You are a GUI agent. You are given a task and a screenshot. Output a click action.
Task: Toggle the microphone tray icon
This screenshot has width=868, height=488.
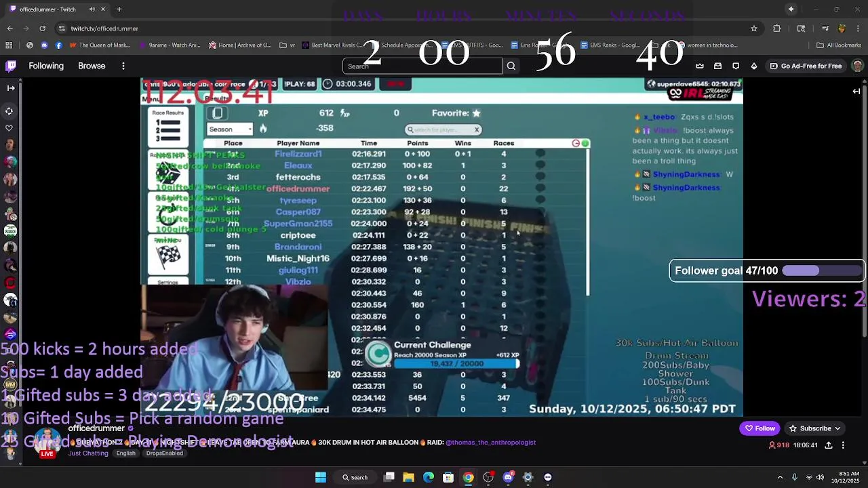point(795,477)
